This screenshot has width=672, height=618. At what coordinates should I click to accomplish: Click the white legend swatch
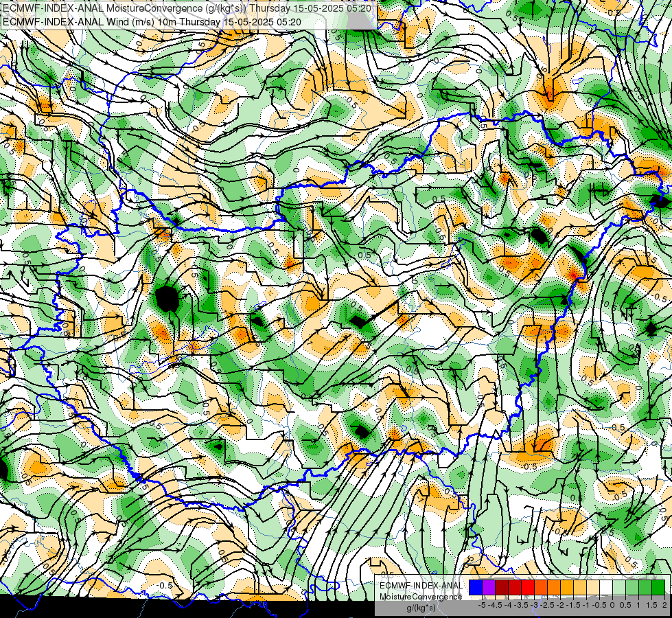tap(606, 588)
